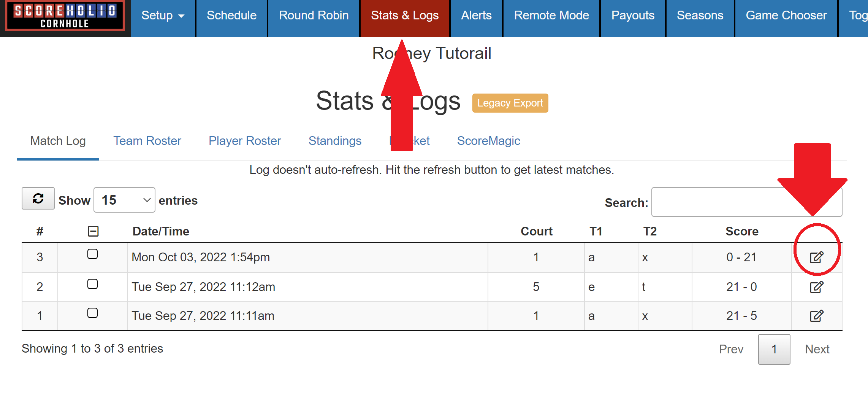The image size is (868, 407).
Task: Switch to the Team Roster tab
Action: [147, 141]
